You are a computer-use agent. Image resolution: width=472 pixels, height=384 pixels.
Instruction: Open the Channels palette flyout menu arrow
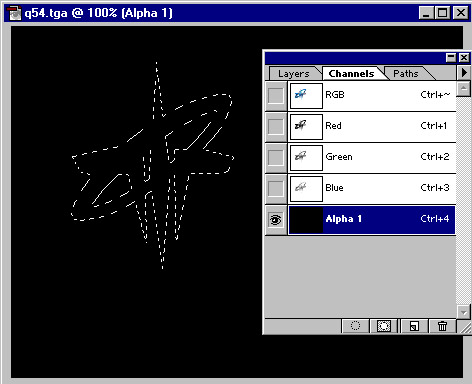[x=464, y=72]
